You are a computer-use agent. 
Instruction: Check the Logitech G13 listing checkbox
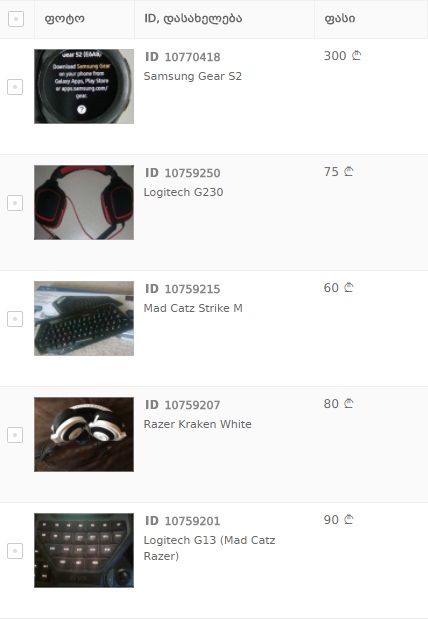pos(15,551)
